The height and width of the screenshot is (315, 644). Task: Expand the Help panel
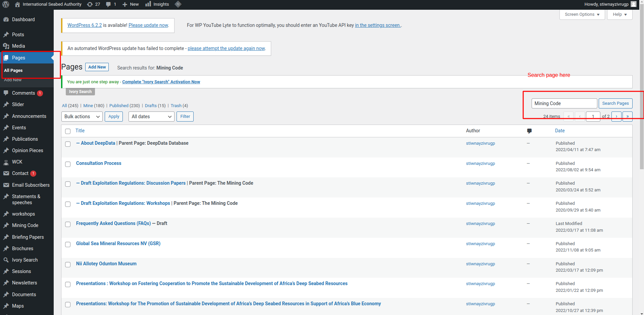620,14
